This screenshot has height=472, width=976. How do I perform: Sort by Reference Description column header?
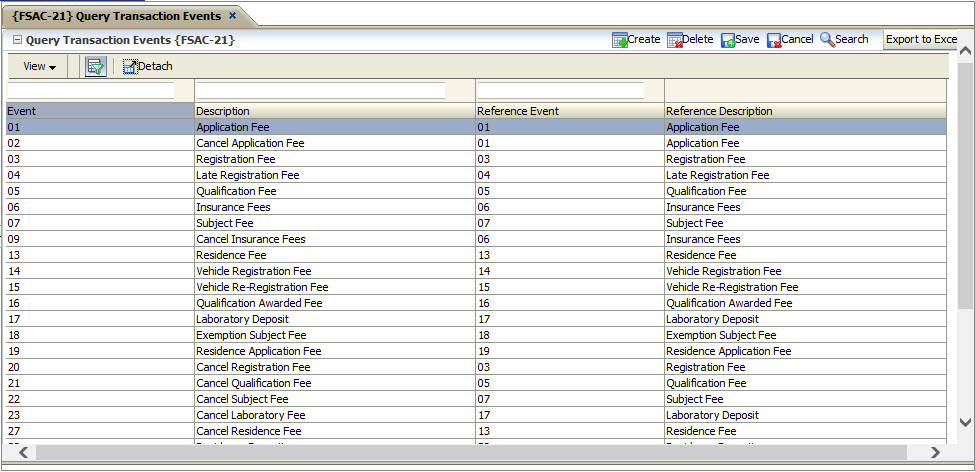click(719, 111)
